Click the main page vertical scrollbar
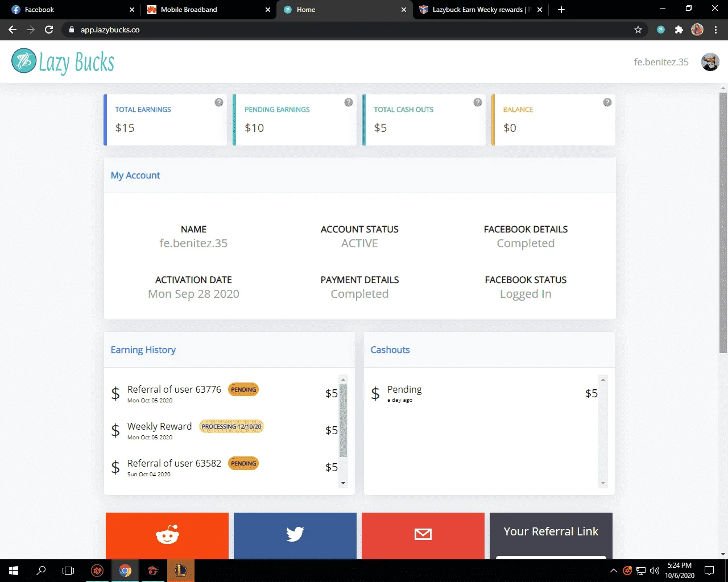 (723, 223)
